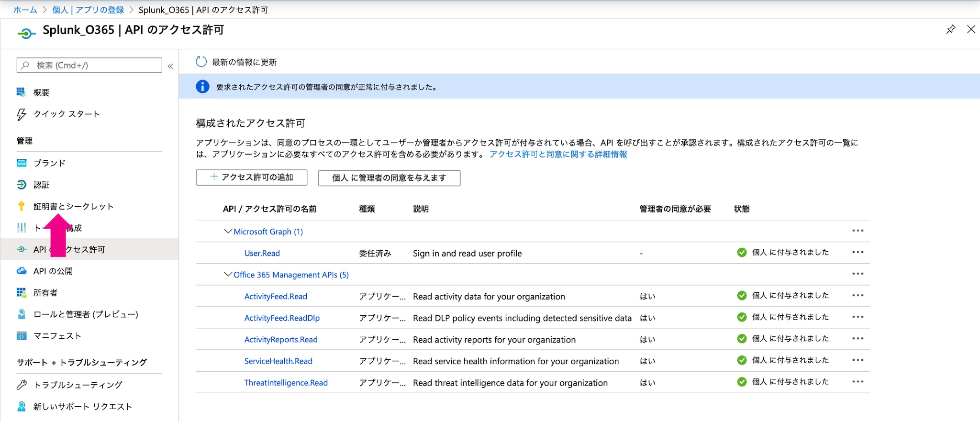Viewport: 980px width, 422px height.
Task: Open ellipsis menu for ActivityFeed.Read row
Action: coord(857,295)
